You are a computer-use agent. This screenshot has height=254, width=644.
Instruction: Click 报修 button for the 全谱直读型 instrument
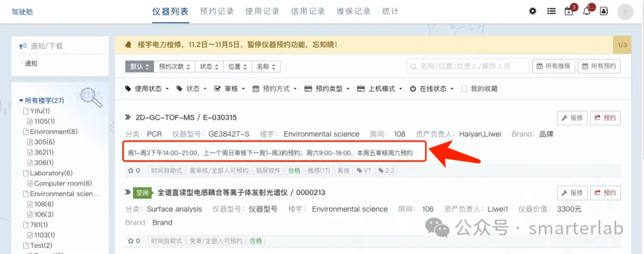click(572, 193)
